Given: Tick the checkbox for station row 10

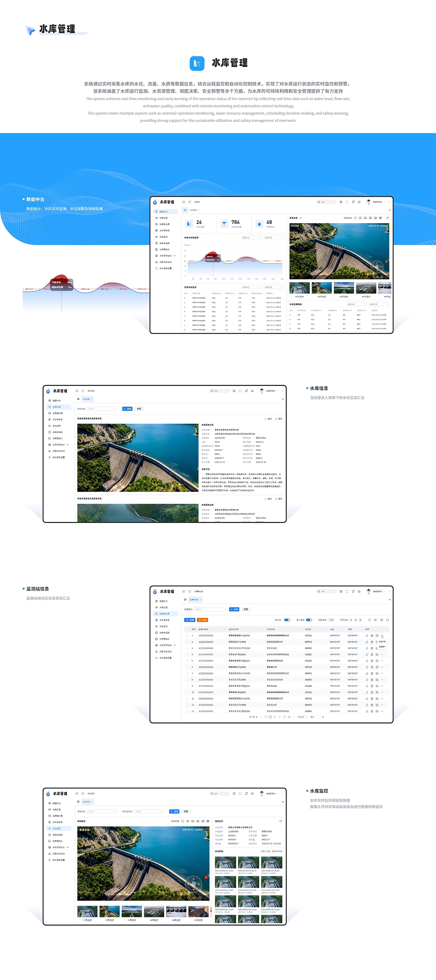Looking at the screenshot, I should point(187,692).
